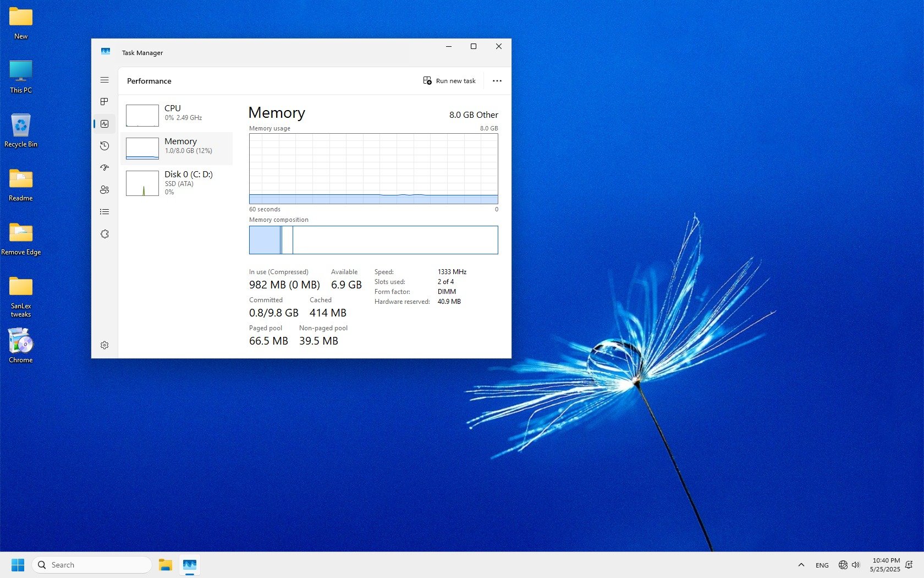Select the CPU performance item
Screen dimensions: 924x578
pyautogui.click(x=177, y=116)
